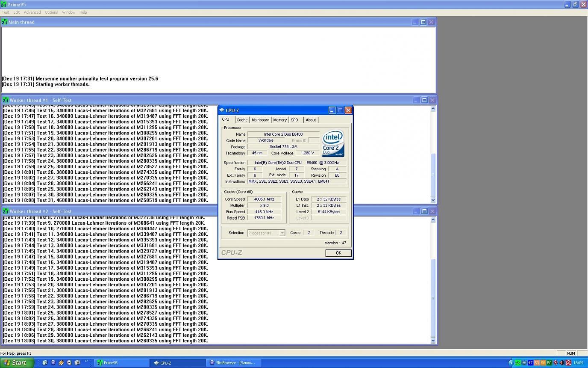
Task: Open the disabled Processor #1 selection dropdown
Action: click(266, 233)
